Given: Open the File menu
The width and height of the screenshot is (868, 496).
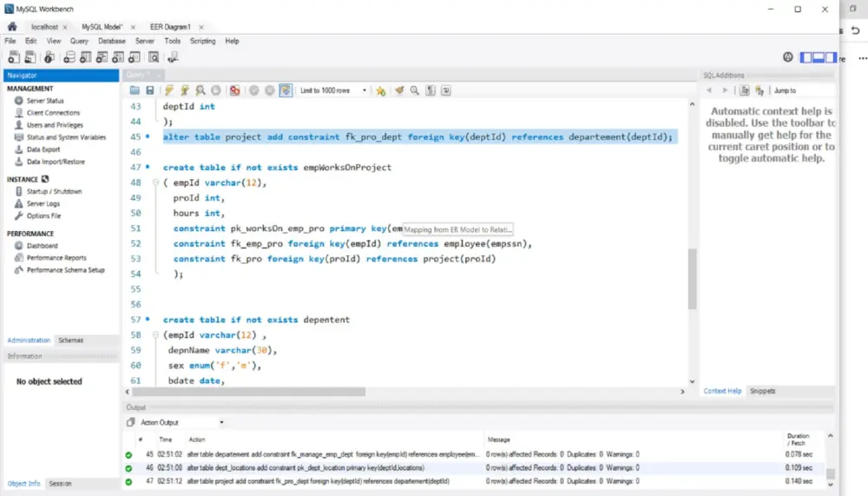Looking at the screenshot, I should click(x=10, y=41).
